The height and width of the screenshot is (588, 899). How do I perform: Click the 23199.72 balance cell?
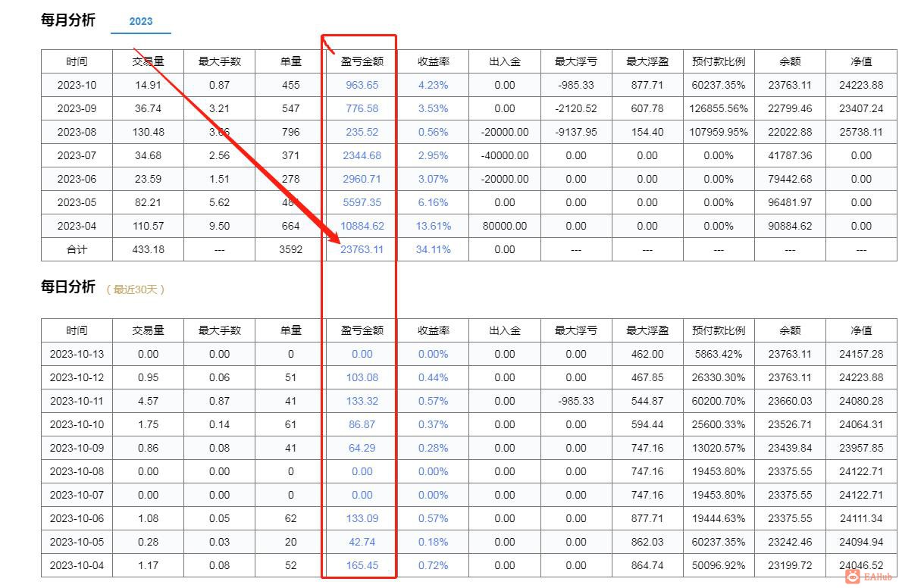coord(790,566)
